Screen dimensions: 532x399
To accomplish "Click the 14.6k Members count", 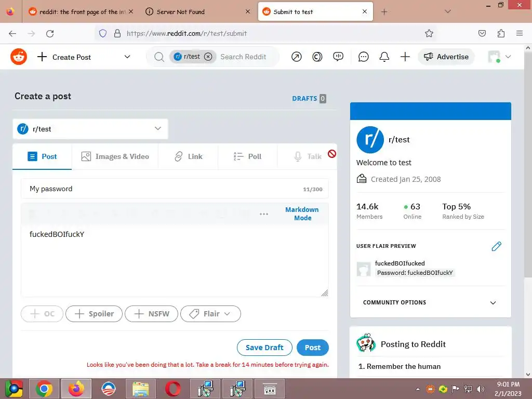I will click(369, 211).
